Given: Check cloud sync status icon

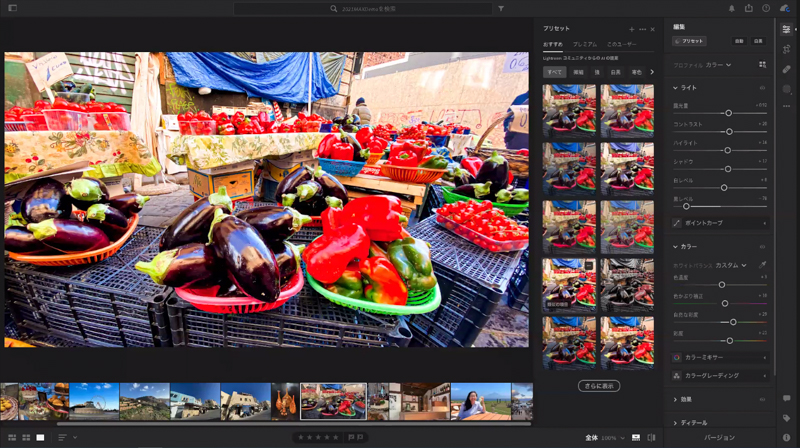Looking at the screenshot, I should (x=785, y=8).
